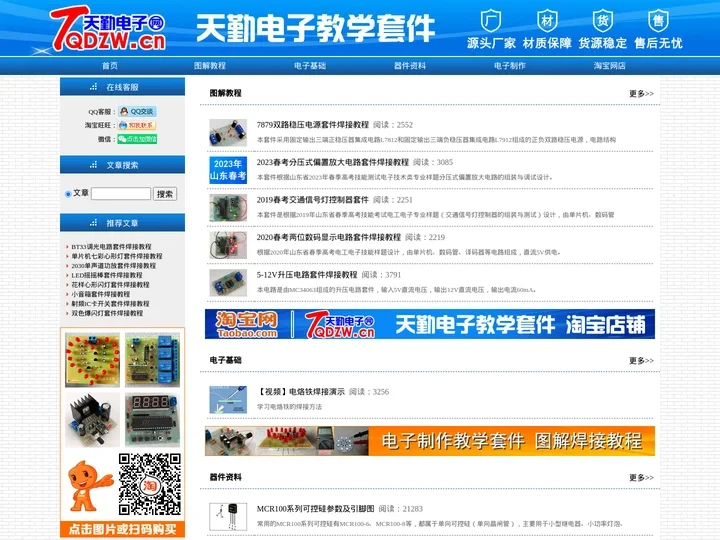Click the article search text field
Image resolution: width=720 pixels, height=540 pixels.
(120, 193)
